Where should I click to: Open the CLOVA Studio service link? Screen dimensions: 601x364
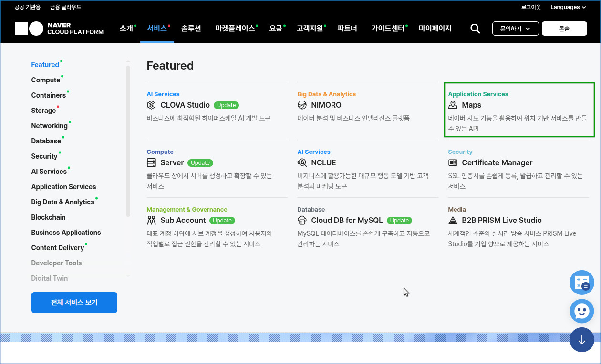pyautogui.click(x=185, y=105)
